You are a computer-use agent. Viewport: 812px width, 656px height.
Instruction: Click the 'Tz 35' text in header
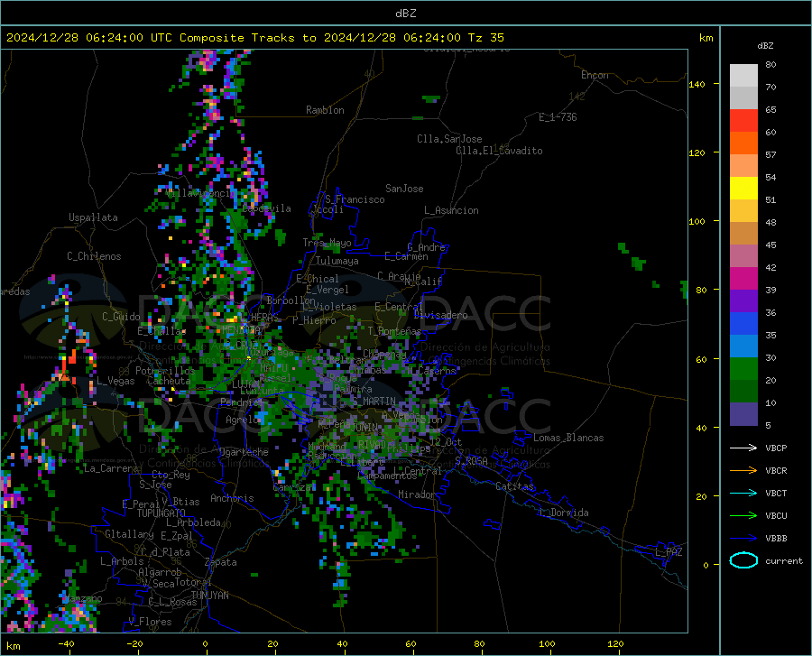485,38
